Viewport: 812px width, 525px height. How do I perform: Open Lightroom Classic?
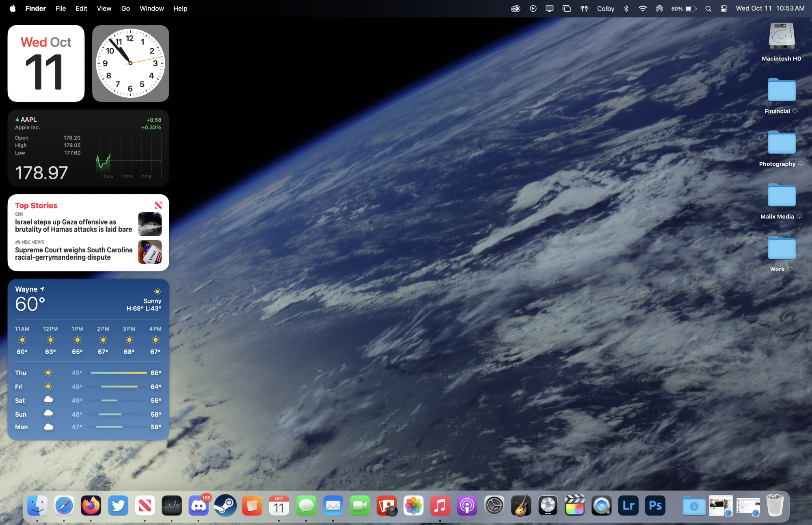click(x=628, y=506)
